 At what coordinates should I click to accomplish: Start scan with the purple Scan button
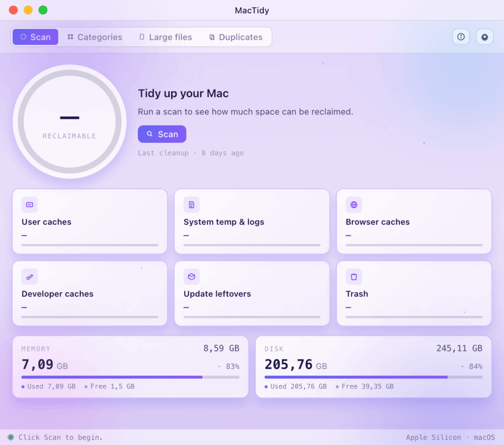[162, 134]
